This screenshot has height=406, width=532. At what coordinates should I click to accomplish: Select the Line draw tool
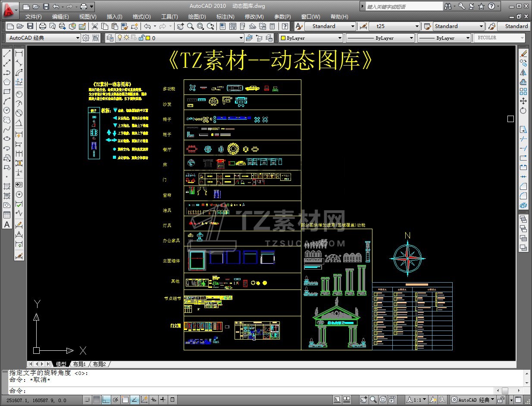pos(7,54)
